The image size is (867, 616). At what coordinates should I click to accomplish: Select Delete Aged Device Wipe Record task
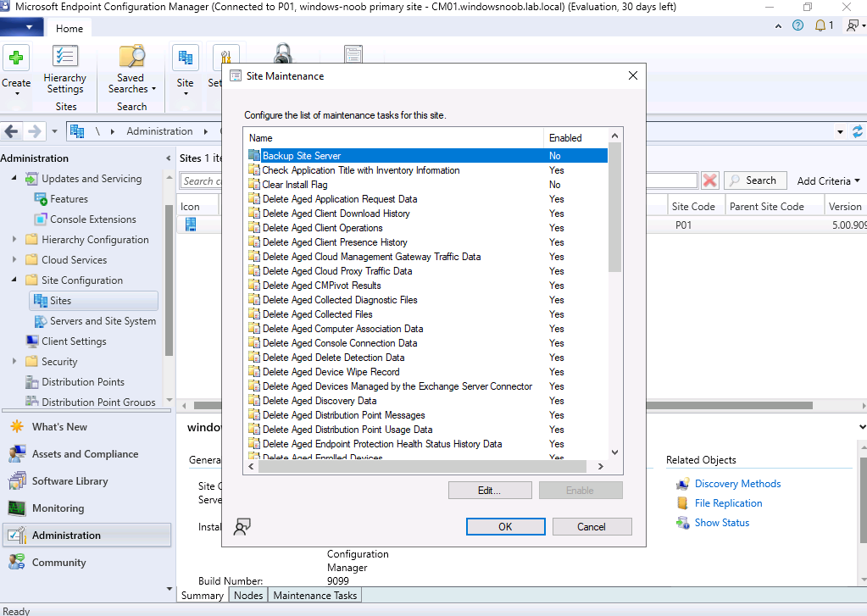tap(427, 372)
